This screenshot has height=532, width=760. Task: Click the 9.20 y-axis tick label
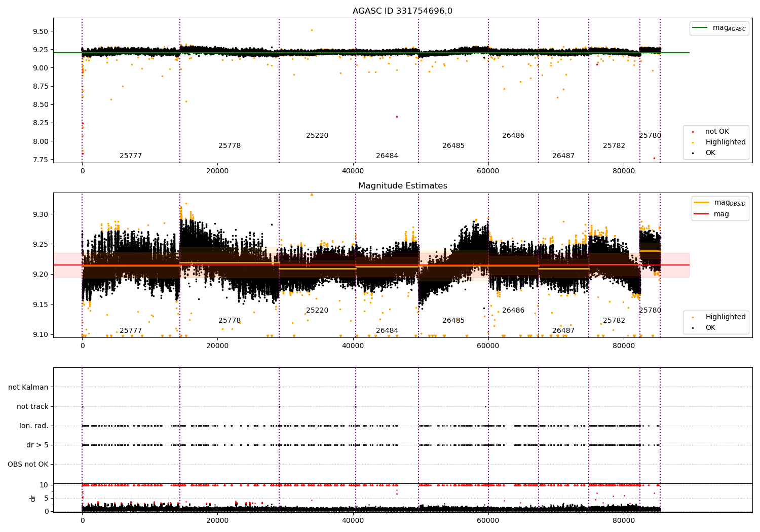click(40, 275)
